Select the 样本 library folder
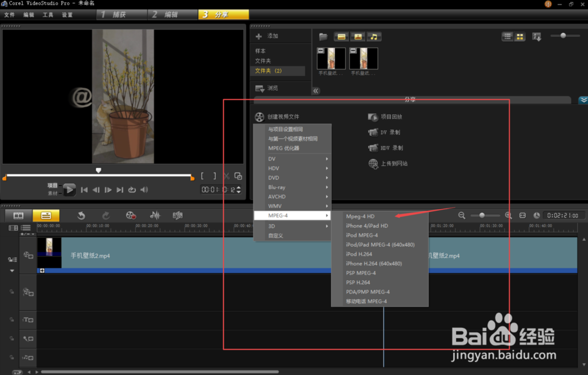 (260, 51)
